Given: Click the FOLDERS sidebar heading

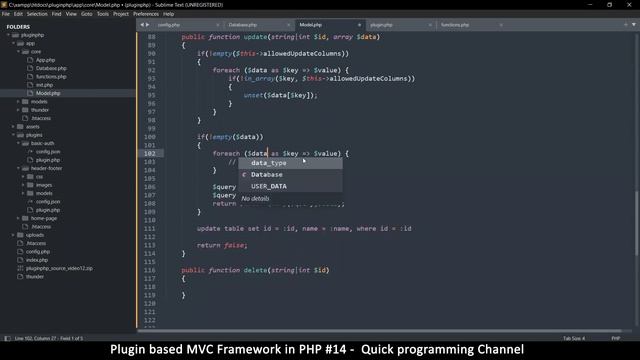Looking at the screenshot, I should [x=18, y=27].
